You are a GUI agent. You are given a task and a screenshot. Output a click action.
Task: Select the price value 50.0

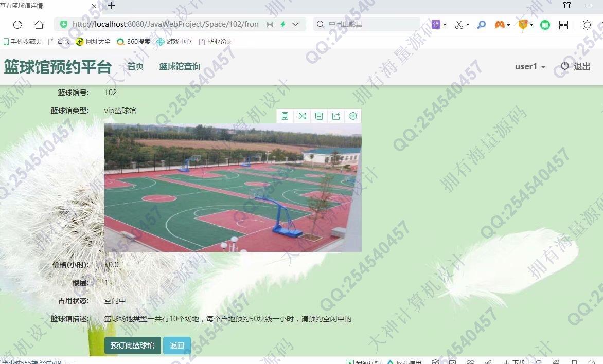[x=112, y=264]
